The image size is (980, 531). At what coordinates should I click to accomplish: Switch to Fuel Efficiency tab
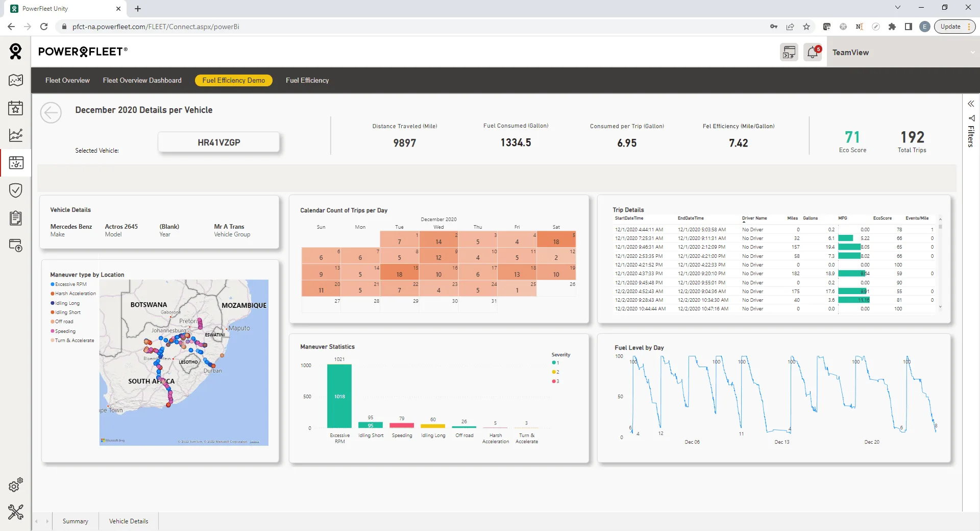(307, 80)
